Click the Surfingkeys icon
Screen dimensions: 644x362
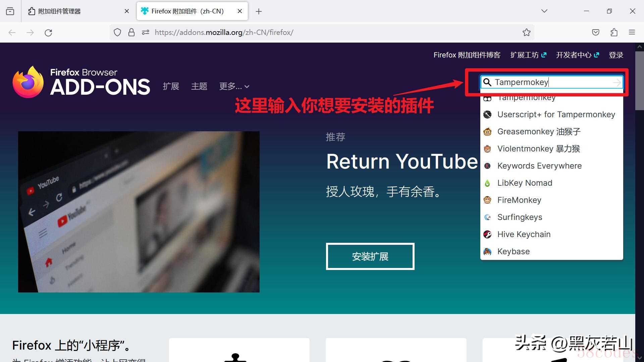[x=487, y=217]
